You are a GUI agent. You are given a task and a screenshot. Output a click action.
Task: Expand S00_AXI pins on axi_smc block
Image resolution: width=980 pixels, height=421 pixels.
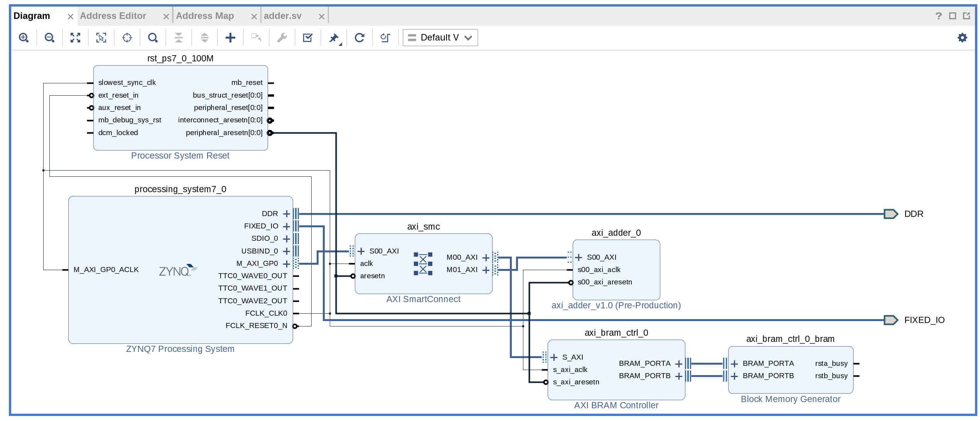[361, 251]
